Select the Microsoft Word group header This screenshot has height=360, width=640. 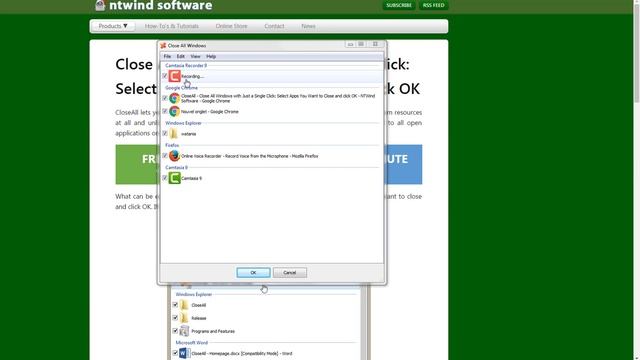[191, 342]
